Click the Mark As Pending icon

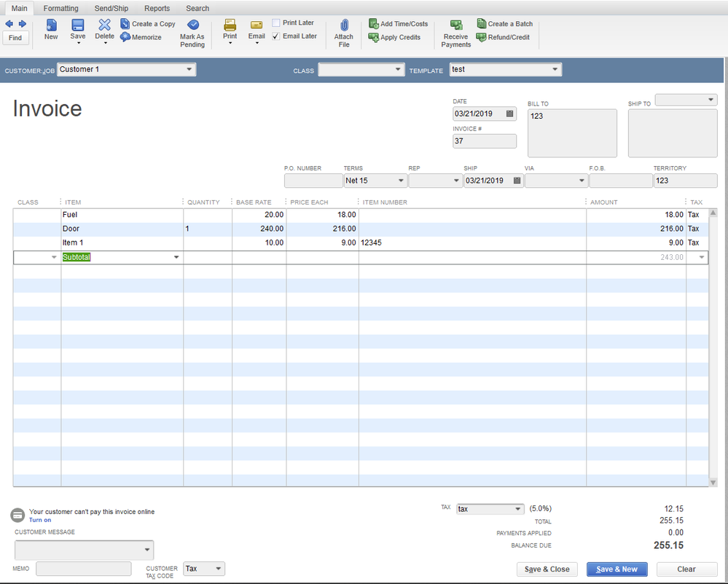click(192, 26)
